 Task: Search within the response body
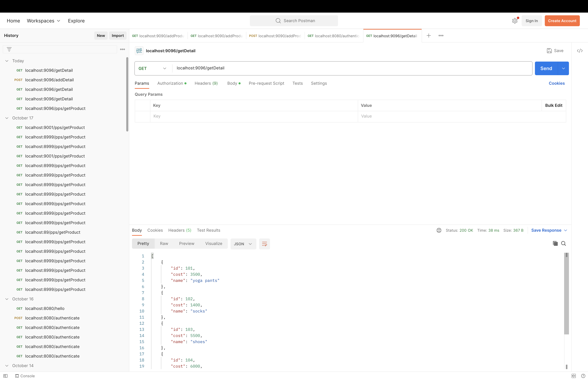click(x=563, y=243)
